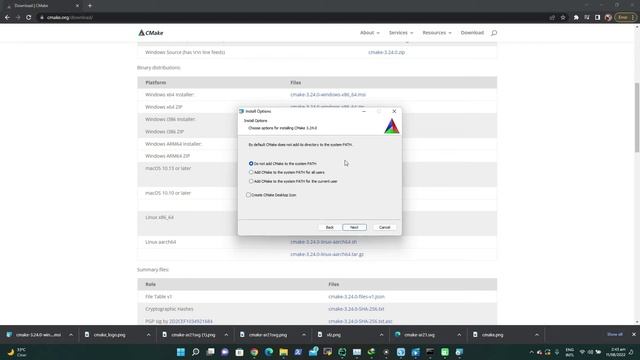This screenshot has width=640, height=360.
Task: Click Chrome's forward navigation arrow
Action: (18, 18)
